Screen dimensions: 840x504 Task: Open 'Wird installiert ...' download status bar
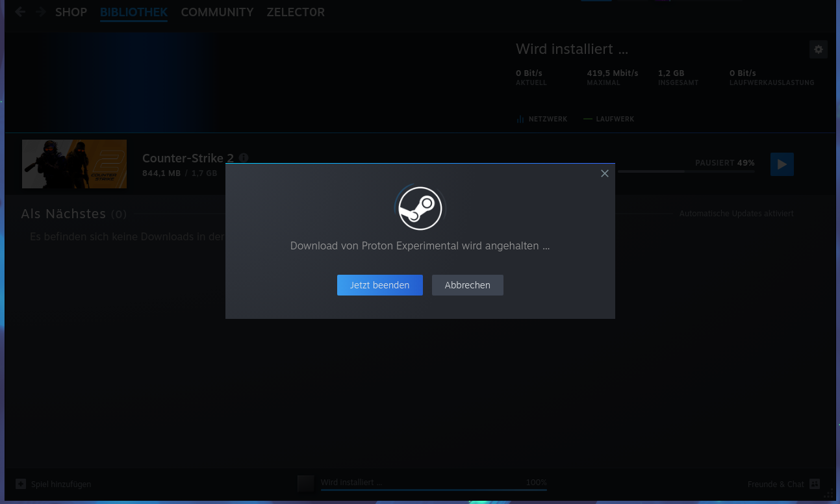coord(434,483)
